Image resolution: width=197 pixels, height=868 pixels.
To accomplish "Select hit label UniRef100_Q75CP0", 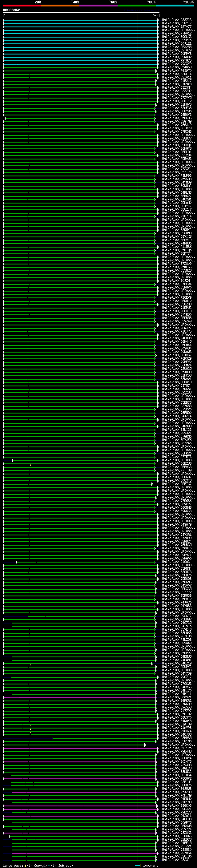I will coord(176,409).
